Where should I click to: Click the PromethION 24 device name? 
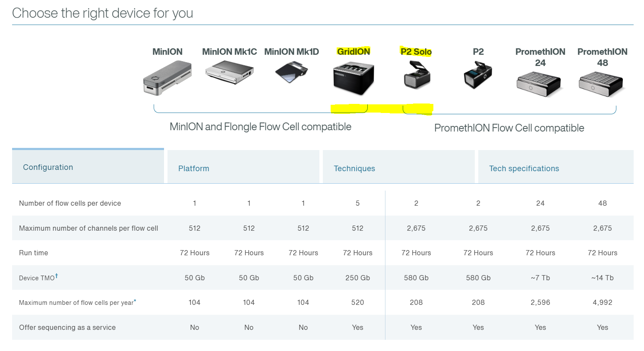[x=540, y=57]
